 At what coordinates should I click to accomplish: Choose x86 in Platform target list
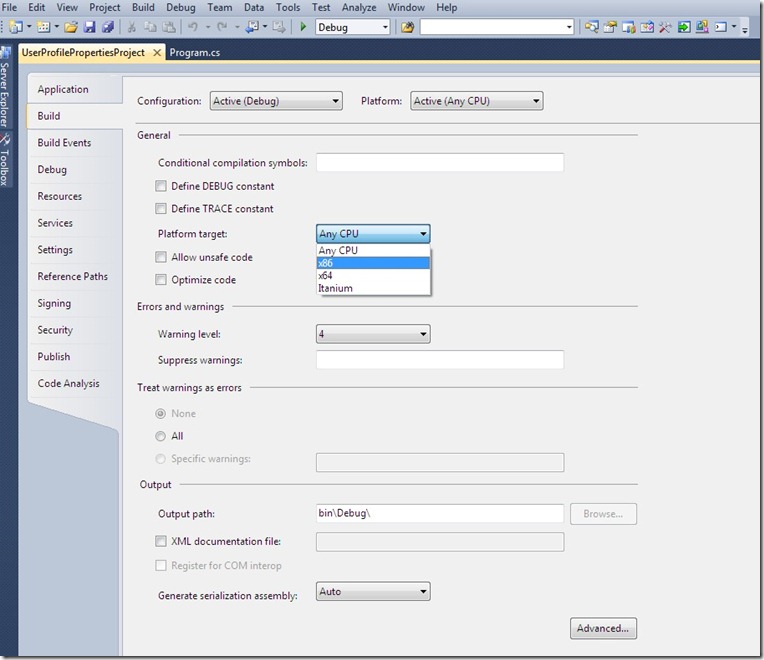click(x=373, y=263)
